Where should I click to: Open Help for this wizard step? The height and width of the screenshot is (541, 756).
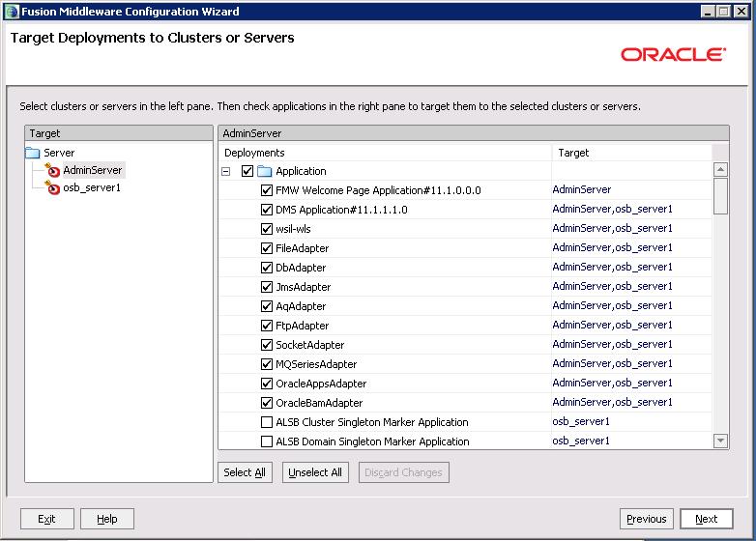(x=107, y=519)
